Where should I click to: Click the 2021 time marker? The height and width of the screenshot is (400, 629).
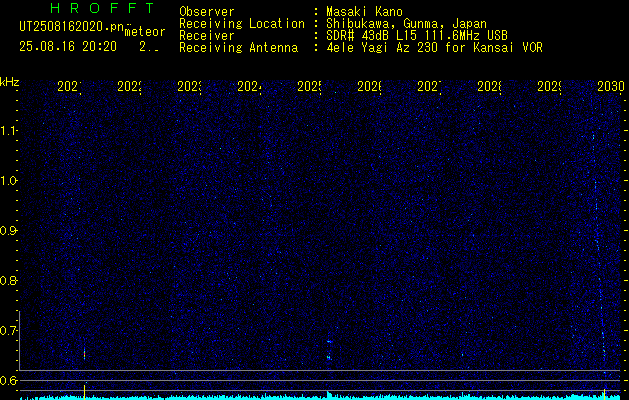[x=69, y=86]
